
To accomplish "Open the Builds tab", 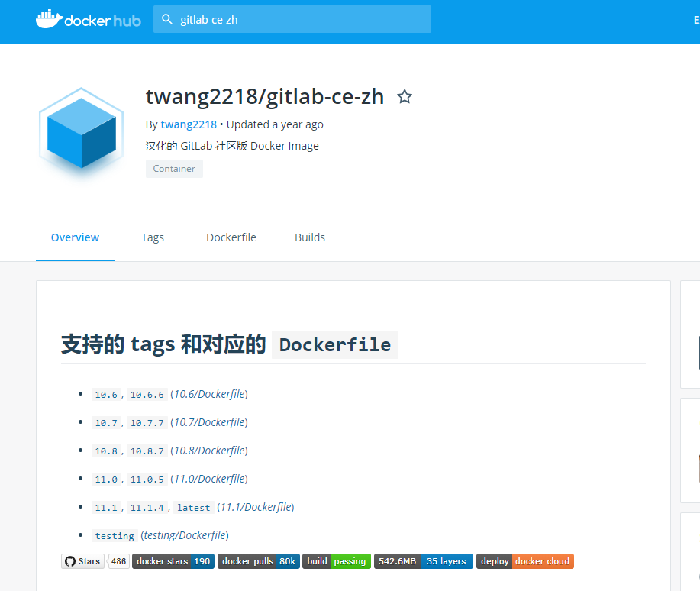I will [310, 237].
